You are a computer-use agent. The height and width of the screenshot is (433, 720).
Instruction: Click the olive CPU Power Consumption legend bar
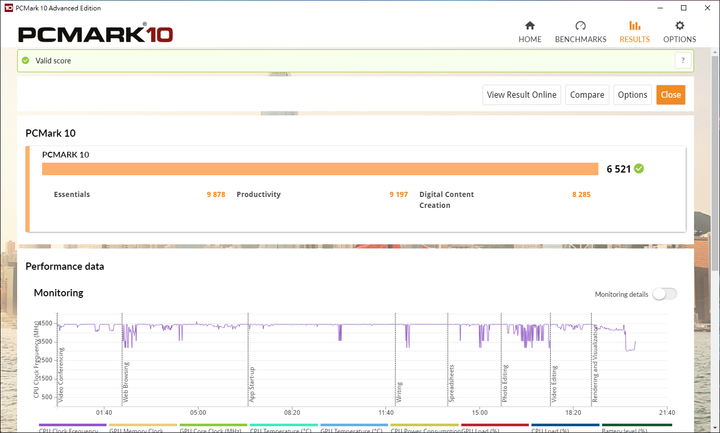pyautogui.click(x=424, y=425)
